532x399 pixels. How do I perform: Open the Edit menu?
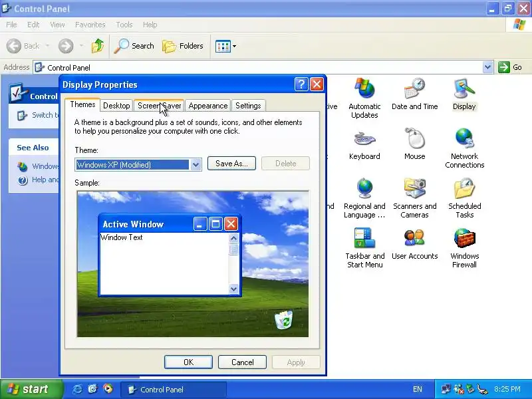[33, 25]
